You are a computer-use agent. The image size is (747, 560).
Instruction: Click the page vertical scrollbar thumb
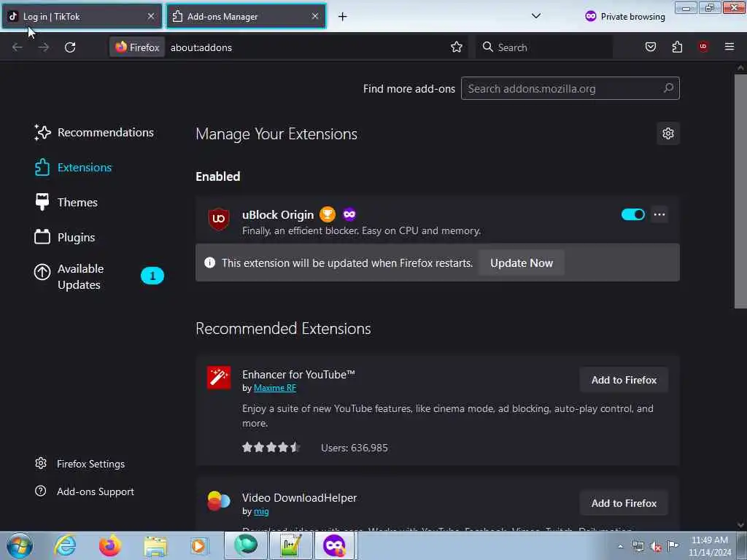(x=740, y=190)
